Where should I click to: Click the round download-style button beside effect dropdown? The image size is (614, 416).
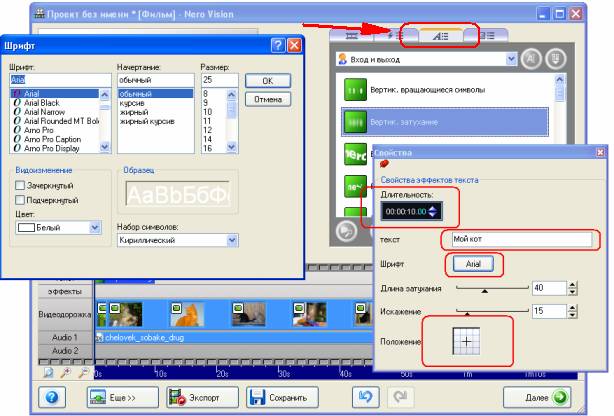pyautogui.click(x=555, y=59)
